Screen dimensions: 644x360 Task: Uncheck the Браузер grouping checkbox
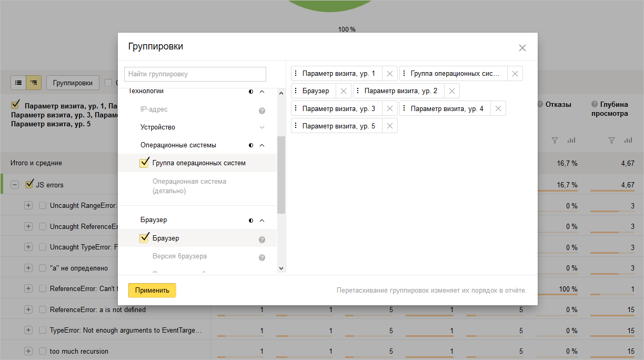pyautogui.click(x=144, y=238)
